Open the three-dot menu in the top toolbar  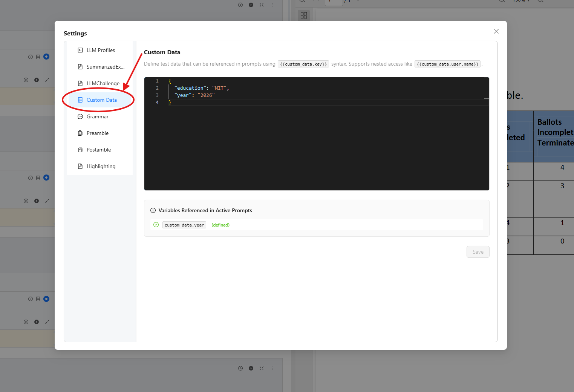coord(272,5)
